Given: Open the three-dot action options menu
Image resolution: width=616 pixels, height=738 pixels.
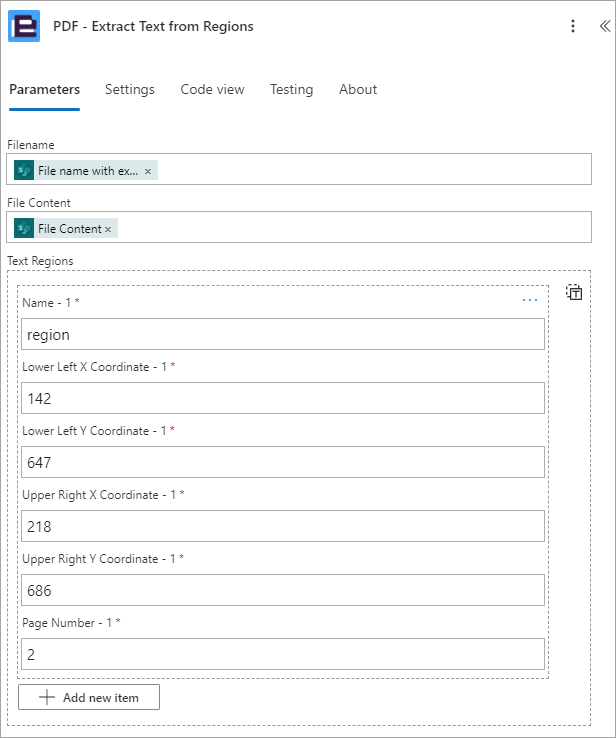Looking at the screenshot, I should pyautogui.click(x=573, y=26).
